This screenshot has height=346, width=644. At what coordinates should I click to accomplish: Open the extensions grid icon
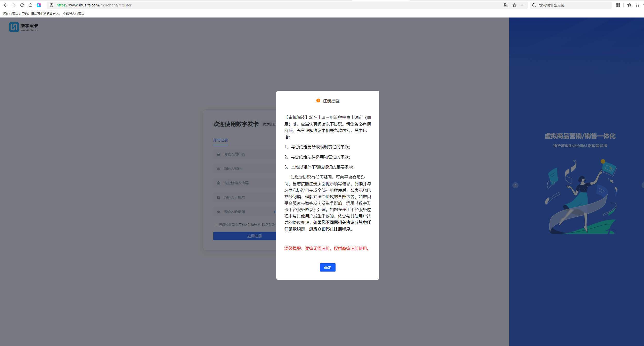pyautogui.click(x=618, y=5)
